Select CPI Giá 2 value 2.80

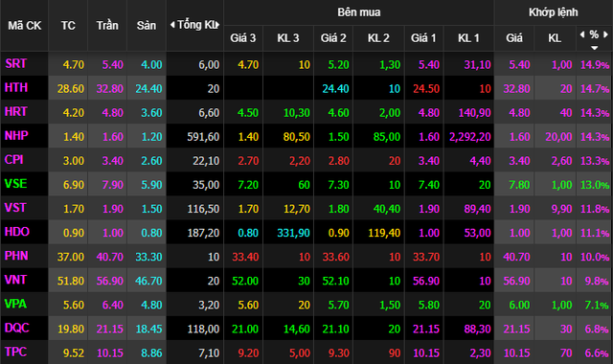tap(339, 161)
